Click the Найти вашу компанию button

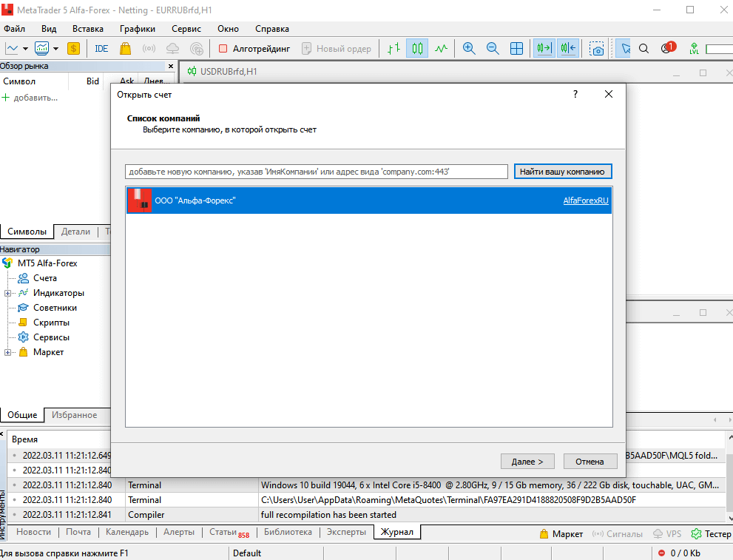point(563,172)
